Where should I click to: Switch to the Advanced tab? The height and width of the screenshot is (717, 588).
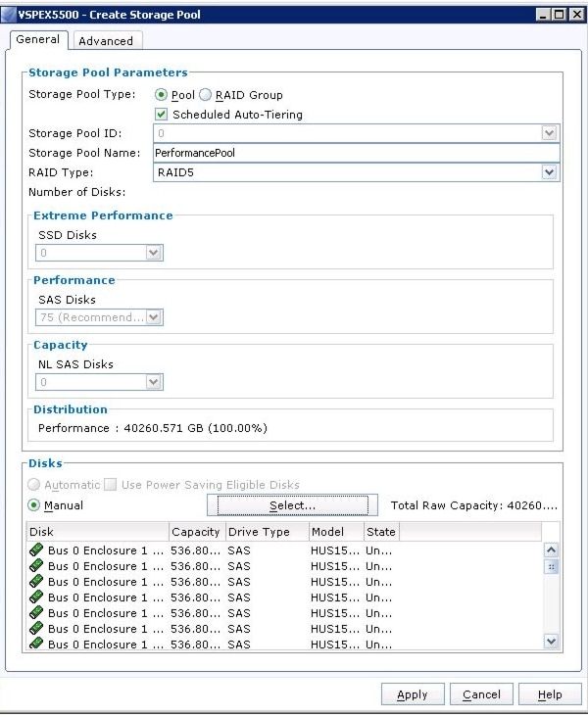pos(106,40)
